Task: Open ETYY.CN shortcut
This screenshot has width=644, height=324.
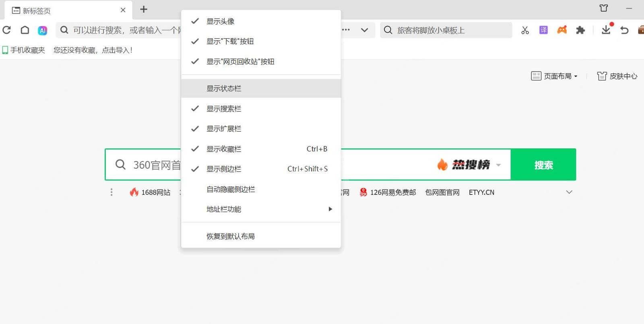Action: click(481, 192)
